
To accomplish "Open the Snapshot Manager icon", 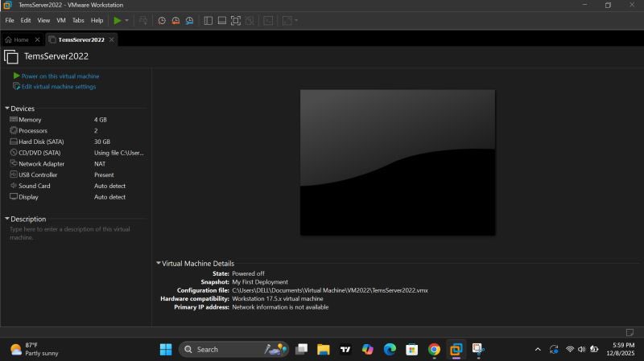I will coord(189,21).
